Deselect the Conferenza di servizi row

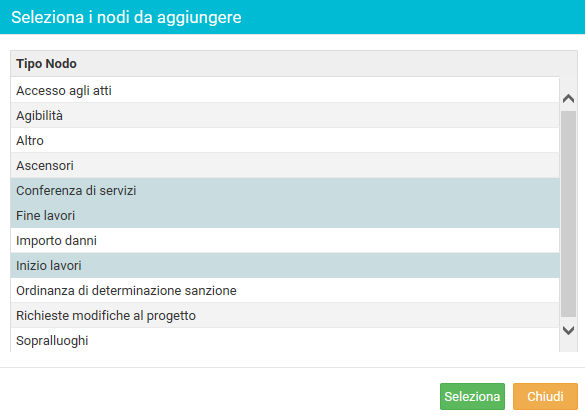coord(285,190)
